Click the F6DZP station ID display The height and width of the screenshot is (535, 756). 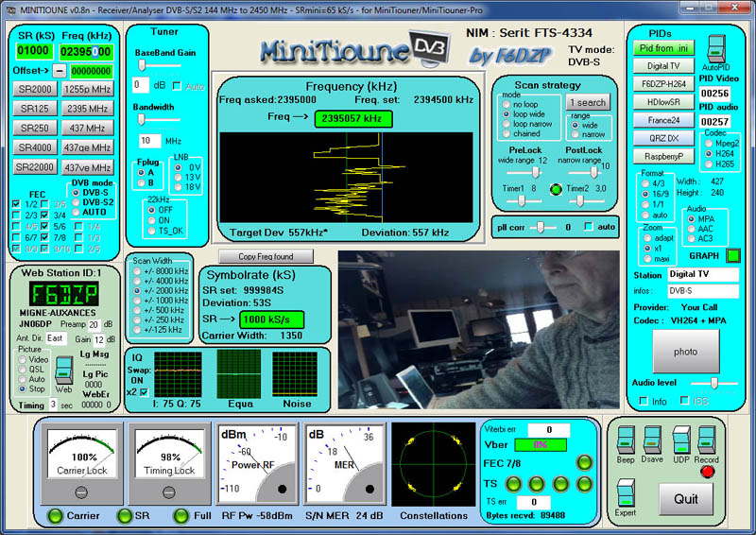point(63,294)
